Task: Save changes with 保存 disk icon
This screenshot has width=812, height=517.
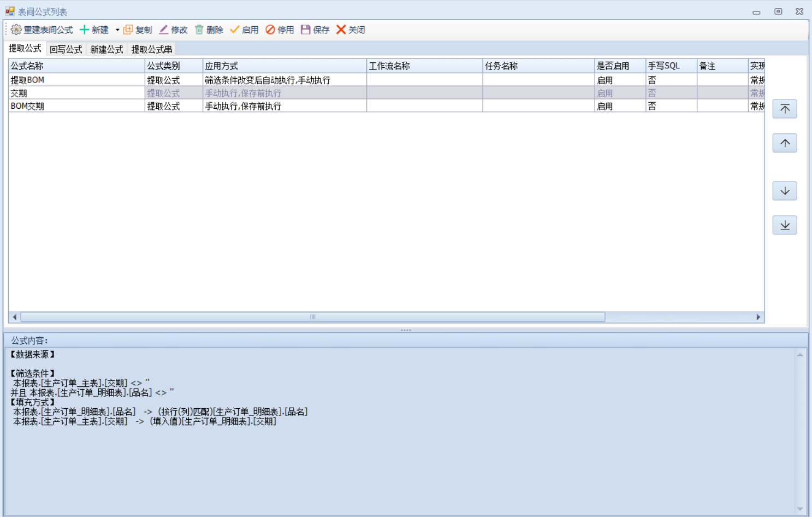Action: [x=306, y=30]
